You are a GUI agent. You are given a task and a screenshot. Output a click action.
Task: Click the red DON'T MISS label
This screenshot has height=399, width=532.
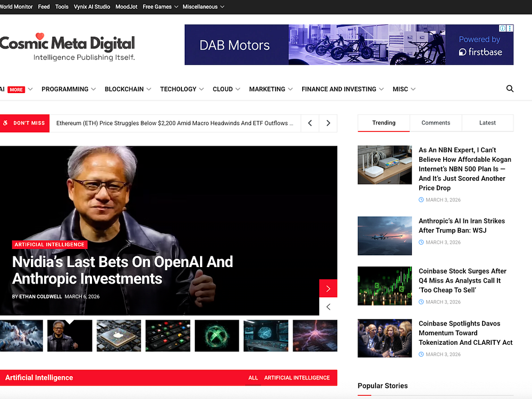tap(25, 123)
